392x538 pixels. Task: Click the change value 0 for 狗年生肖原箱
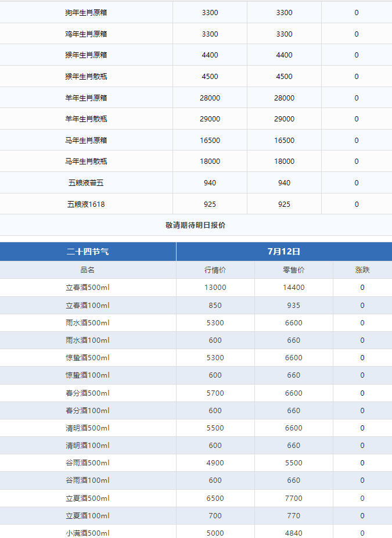coord(357,13)
